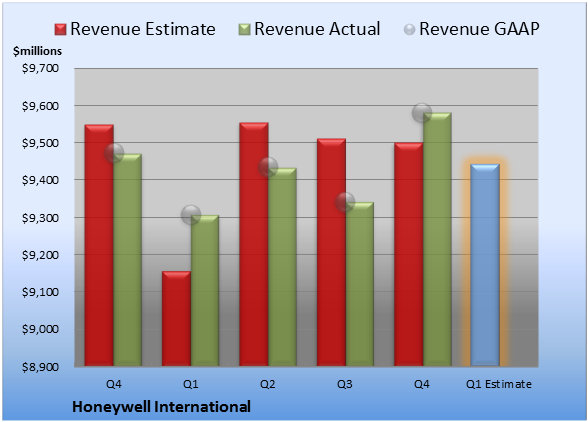The width and height of the screenshot is (588, 422).
Task: Click the 'Honeywell International' chart title
Action: point(161,407)
